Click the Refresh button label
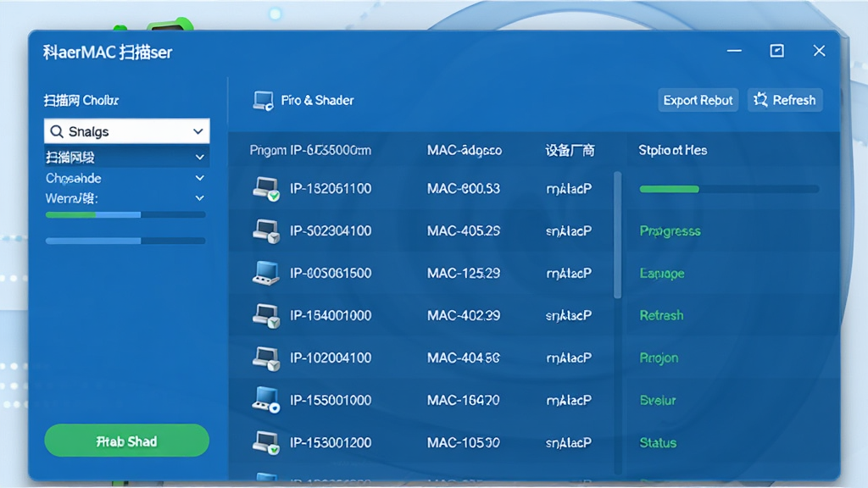Screen dimensions: 868x488 coord(793,100)
